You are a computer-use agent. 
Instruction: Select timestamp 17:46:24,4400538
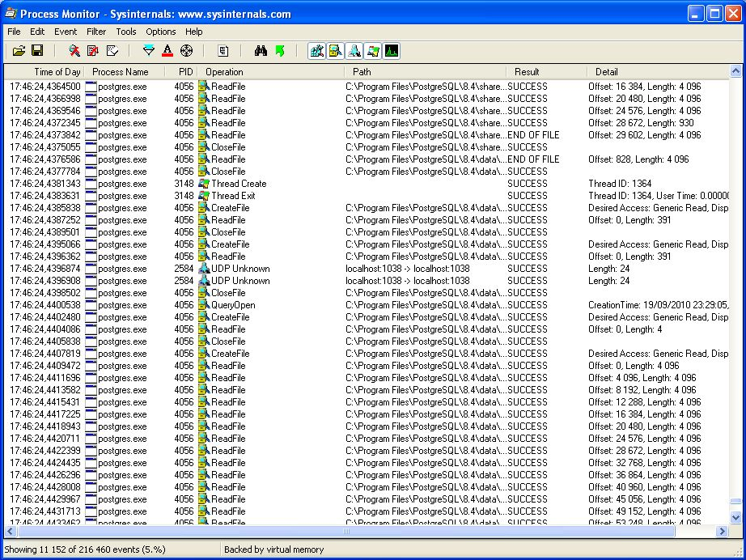coord(45,305)
